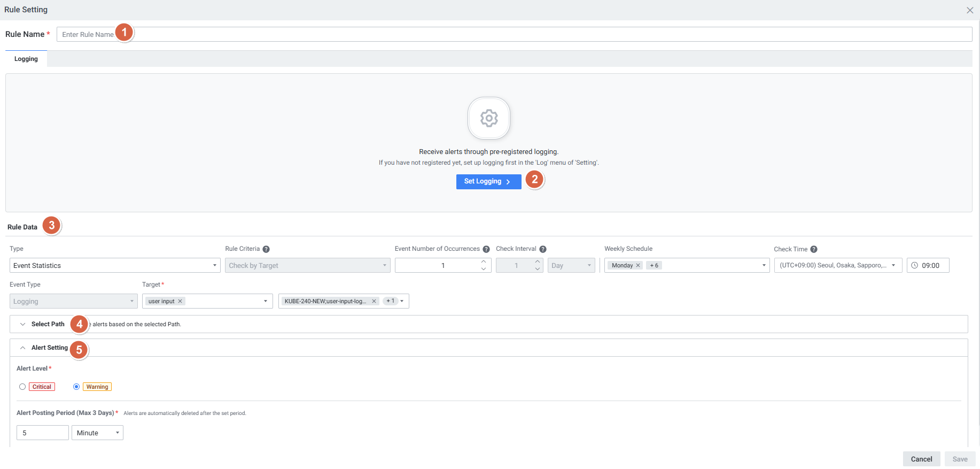Open the timezone dropdown for Check Time
This screenshot has width=980, height=469.
click(x=837, y=265)
